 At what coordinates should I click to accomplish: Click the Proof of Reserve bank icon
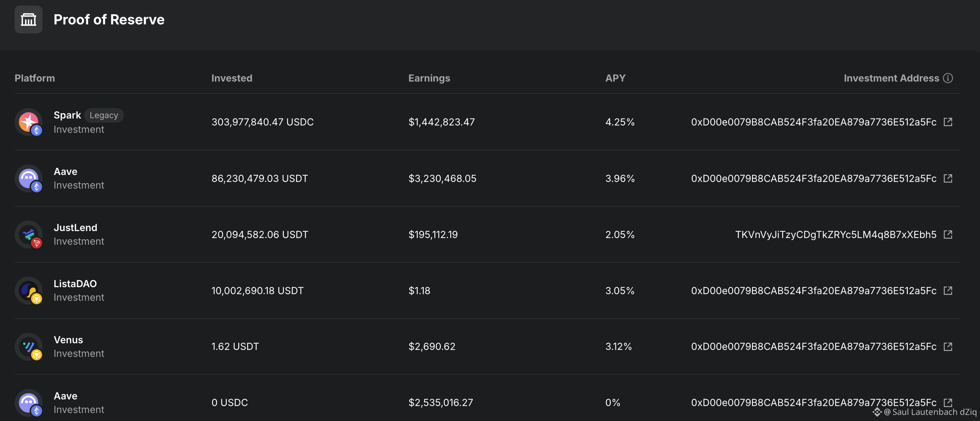click(x=29, y=20)
